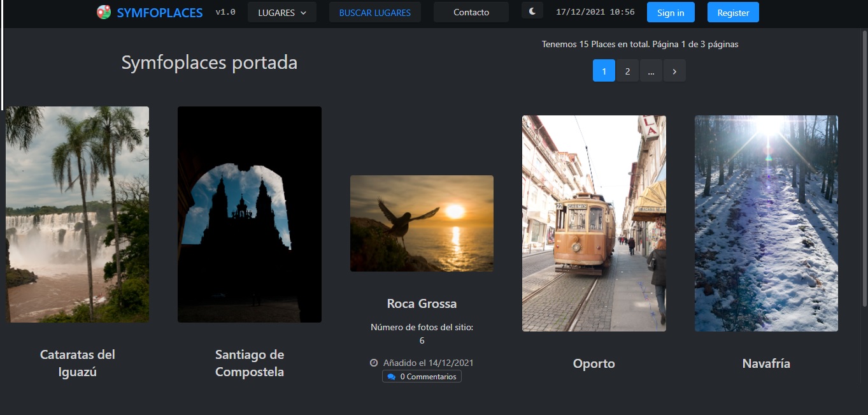This screenshot has height=415, width=868.
Task: Collapse the LUGARES navigation dropdown
Action: (x=281, y=11)
